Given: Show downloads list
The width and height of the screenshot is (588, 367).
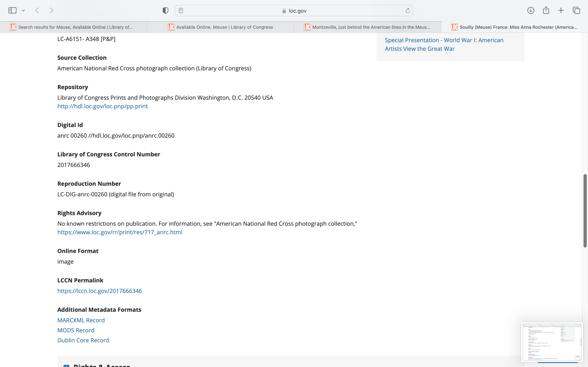Looking at the screenshot, I should tap(530, 10).
